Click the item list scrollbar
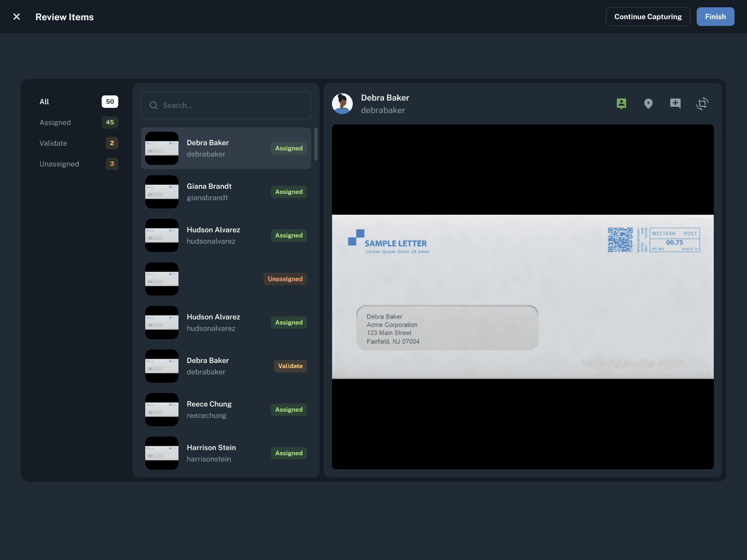 [x=316, y=144]
